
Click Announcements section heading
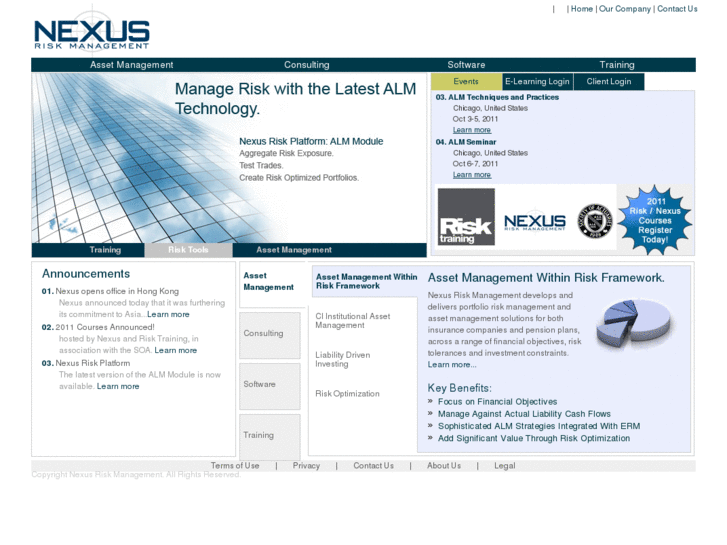86,274
